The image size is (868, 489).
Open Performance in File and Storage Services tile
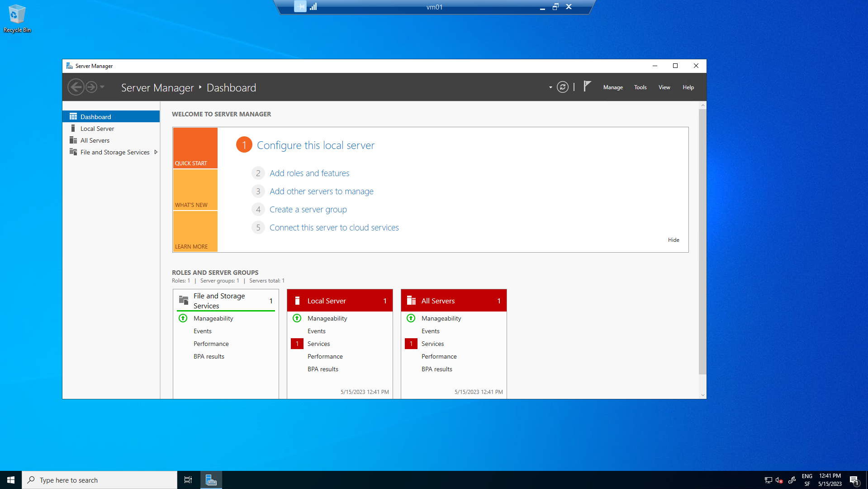(211, 344)
